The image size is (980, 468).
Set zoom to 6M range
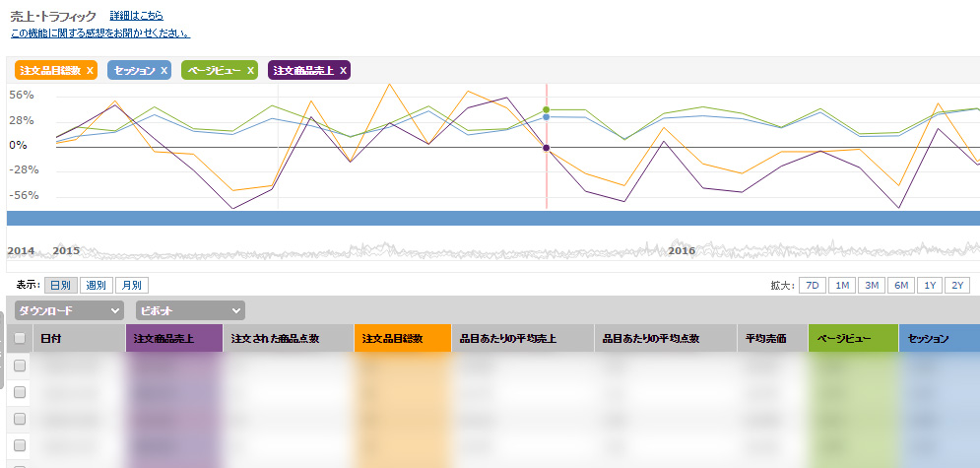(900, 286)
